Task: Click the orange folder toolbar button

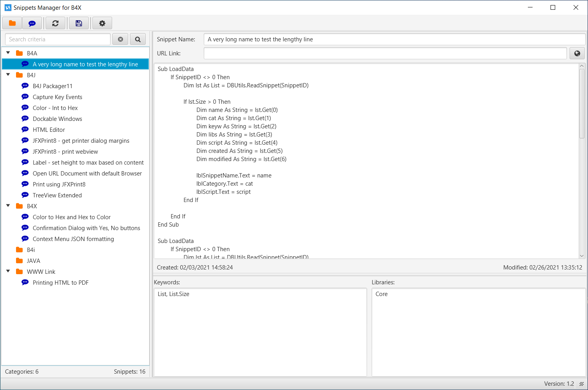Action: pos(12,23)
